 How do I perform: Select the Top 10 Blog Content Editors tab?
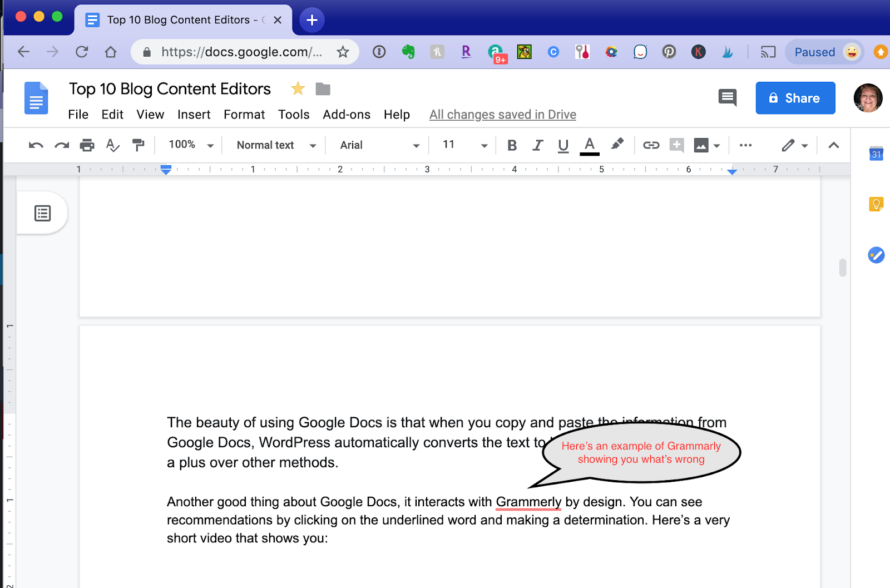pos(183,20)
